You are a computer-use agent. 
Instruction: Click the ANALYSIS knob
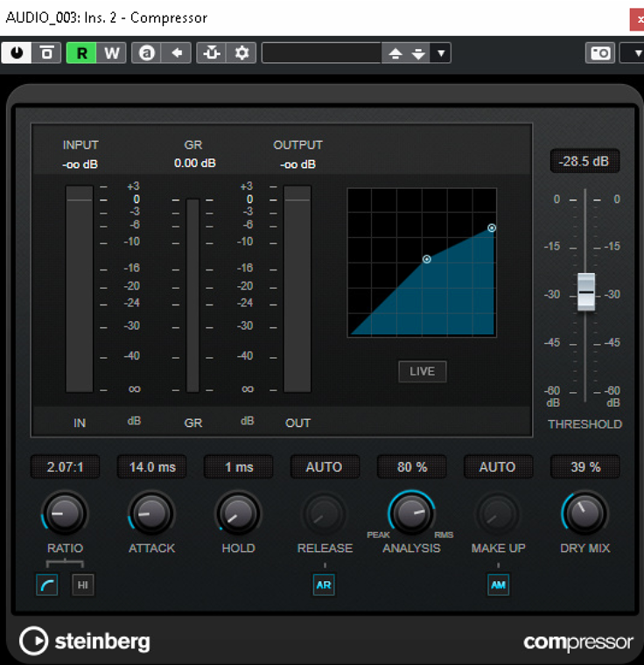point(411,513)
